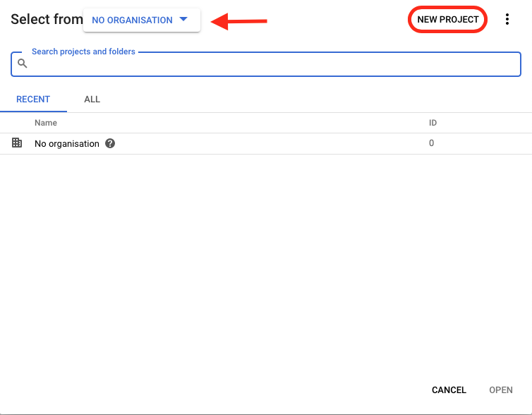Select the No organisation row

tap(266, 143)
